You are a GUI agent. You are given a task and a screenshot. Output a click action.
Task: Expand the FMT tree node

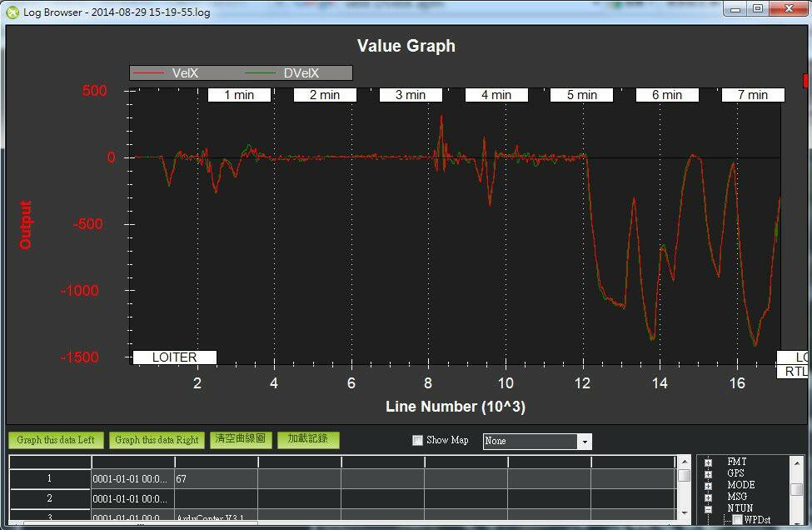tap(709, 462)
